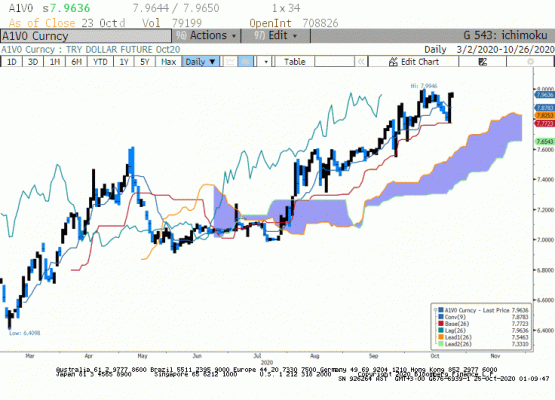Open the Edit menu
The image size is (555, 400).
tap(276, 36)
